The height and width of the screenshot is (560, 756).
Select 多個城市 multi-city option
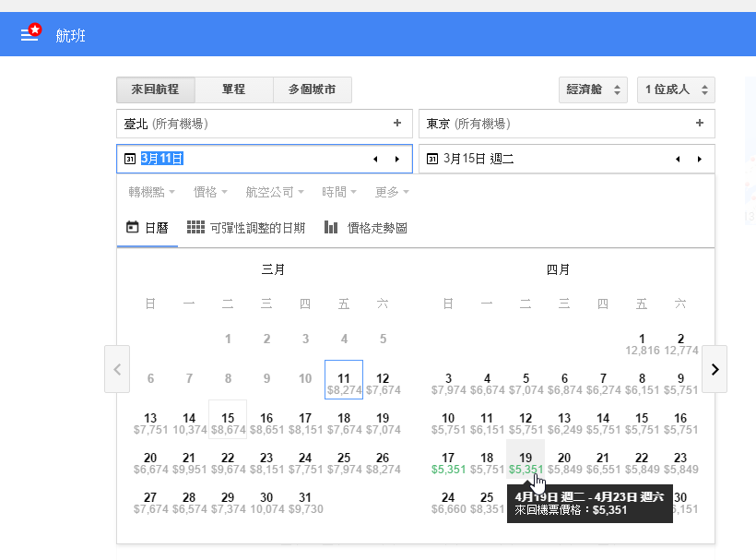pyautogui.click(x=313, y=90)
